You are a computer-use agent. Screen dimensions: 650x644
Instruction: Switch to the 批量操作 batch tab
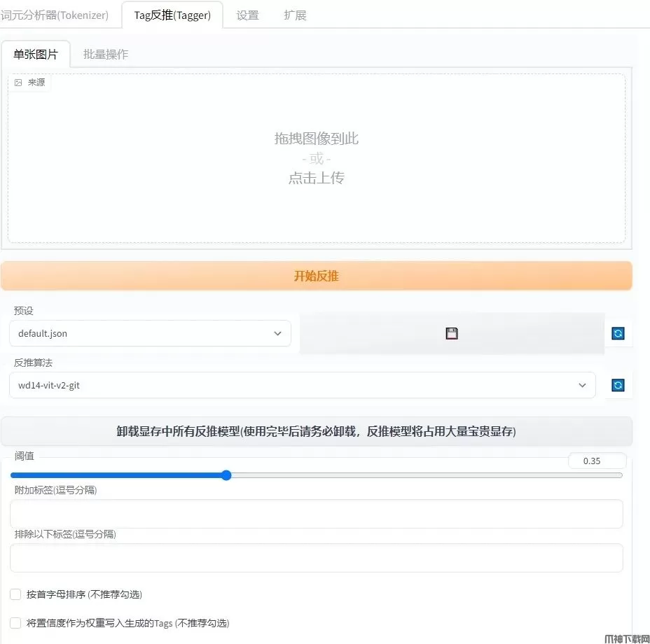[106, 55]
